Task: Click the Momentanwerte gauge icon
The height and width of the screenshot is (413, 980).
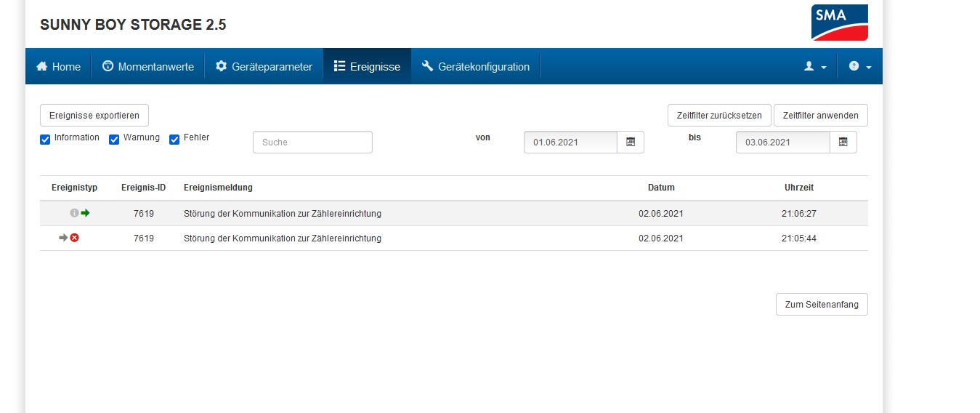Action: pos(108,66)
